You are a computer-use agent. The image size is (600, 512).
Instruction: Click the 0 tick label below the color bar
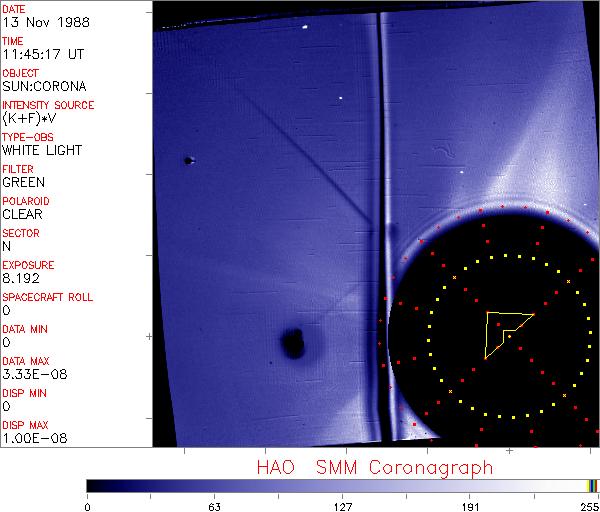click(87, 507)
